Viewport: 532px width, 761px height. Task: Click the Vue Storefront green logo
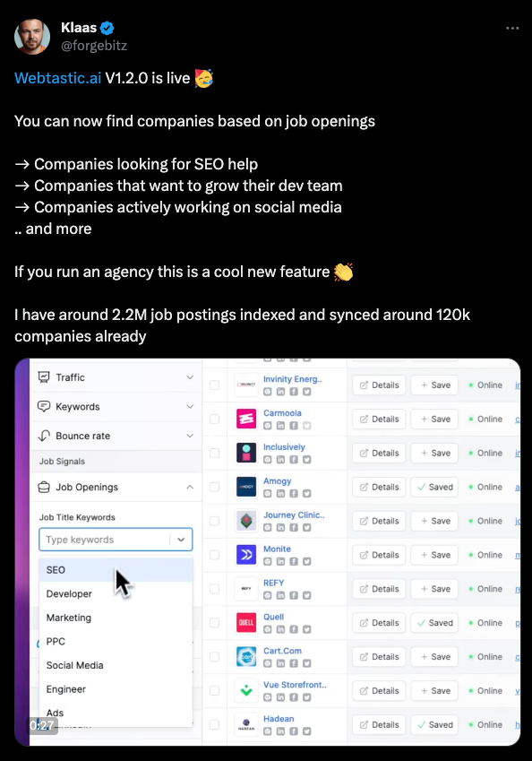246,690
